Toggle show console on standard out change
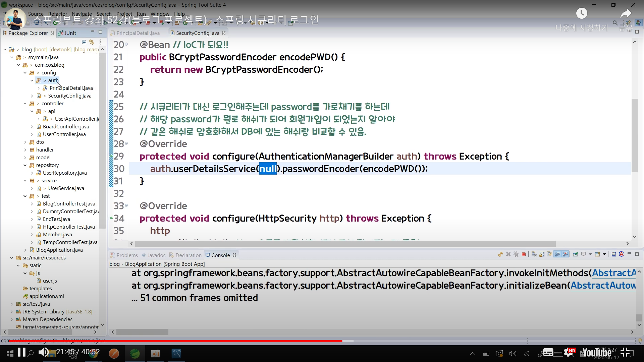 click(x=557, y=254)
